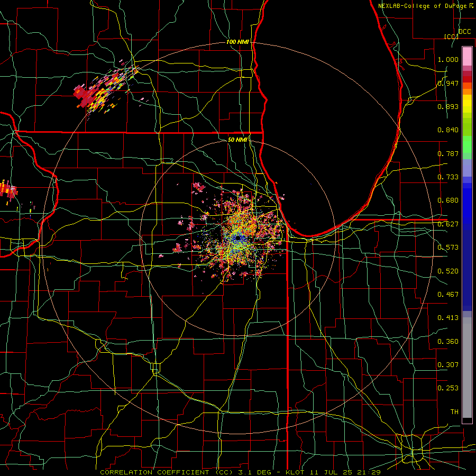Click the '100 NMI' range ring label

click(237, 42)
